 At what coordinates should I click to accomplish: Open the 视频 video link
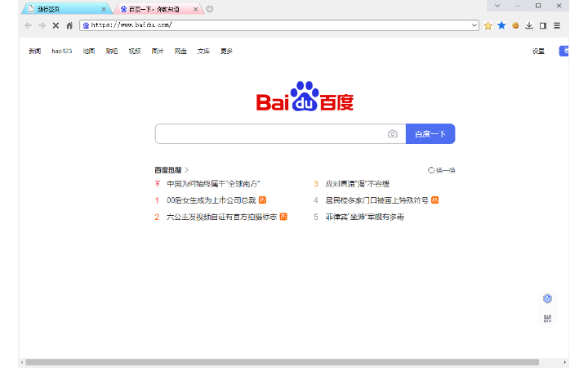point(135,51)
